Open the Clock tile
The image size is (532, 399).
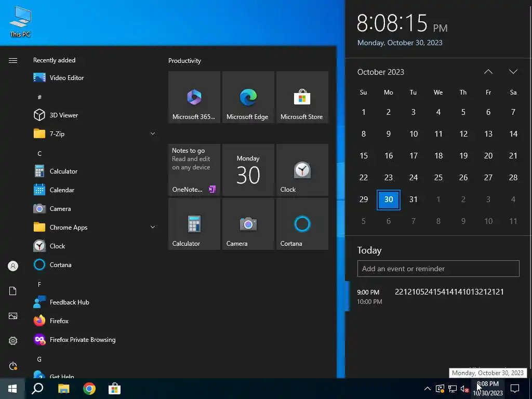point(302,170)
